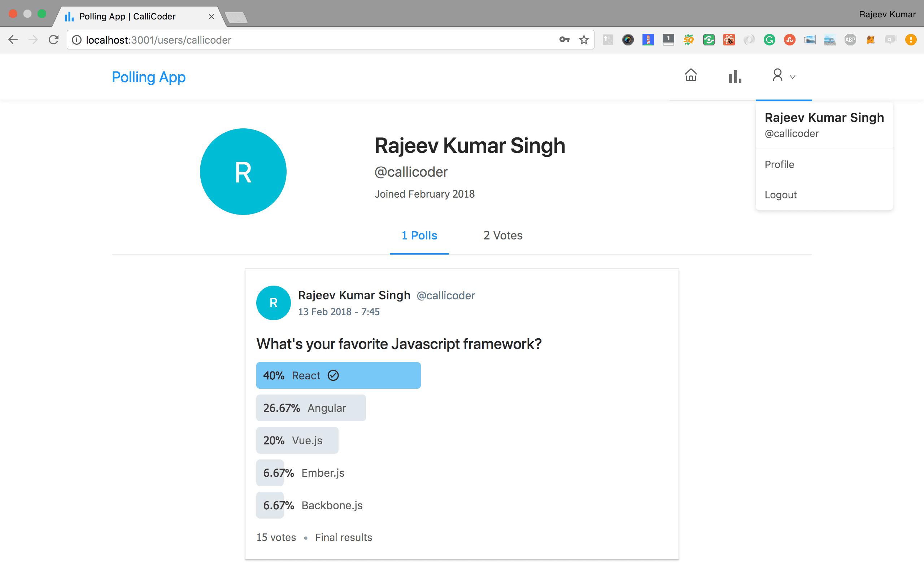The image size is (924, 577).
Task: Switch to the 2 Votes tab
Action: tap(502, 235)
